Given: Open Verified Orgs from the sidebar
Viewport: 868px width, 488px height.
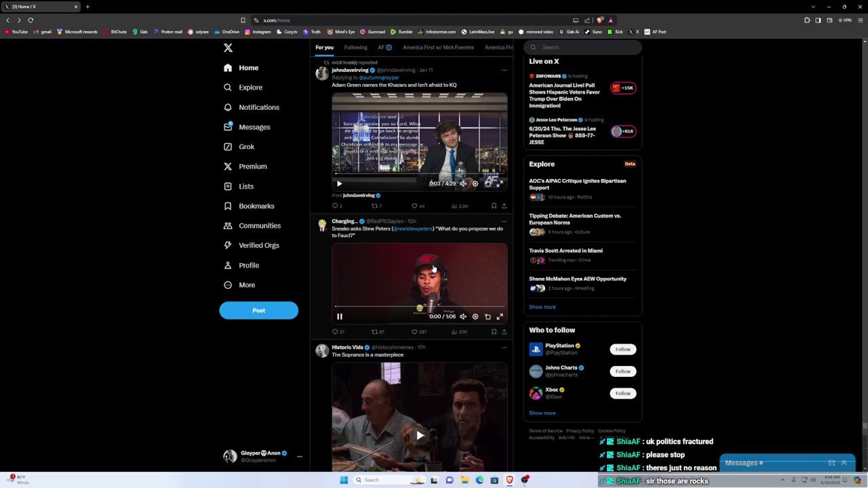Looking at the screenshot, I should click(251, 245).
